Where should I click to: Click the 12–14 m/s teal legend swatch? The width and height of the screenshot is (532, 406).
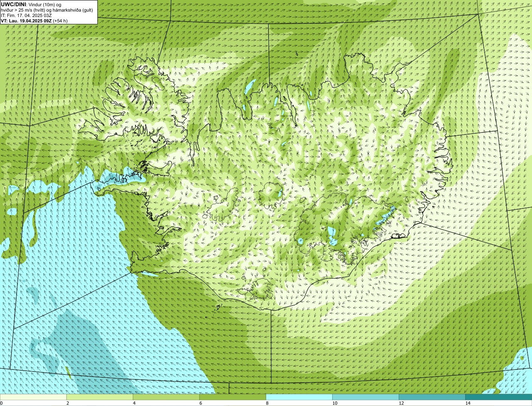[x=432, y=397]
